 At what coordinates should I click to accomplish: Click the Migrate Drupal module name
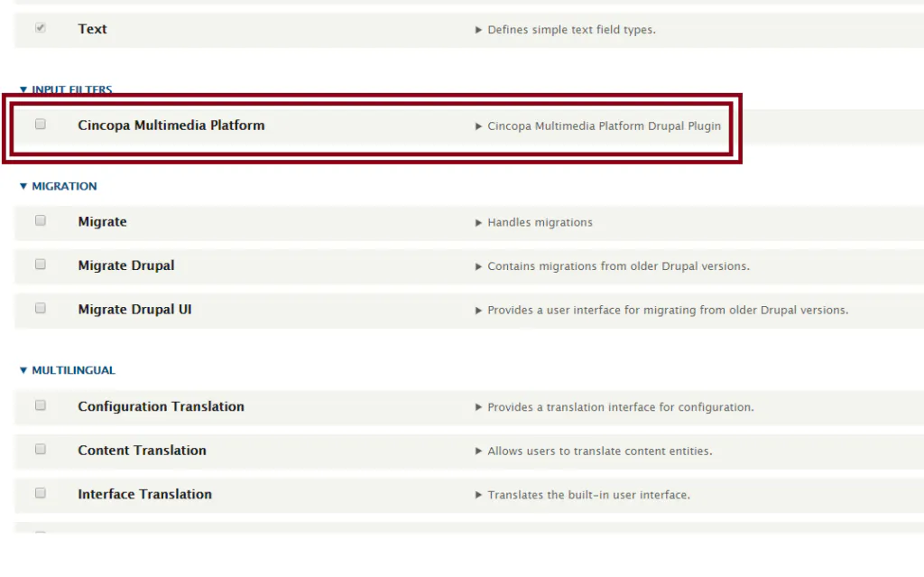[x=126, y=265]
